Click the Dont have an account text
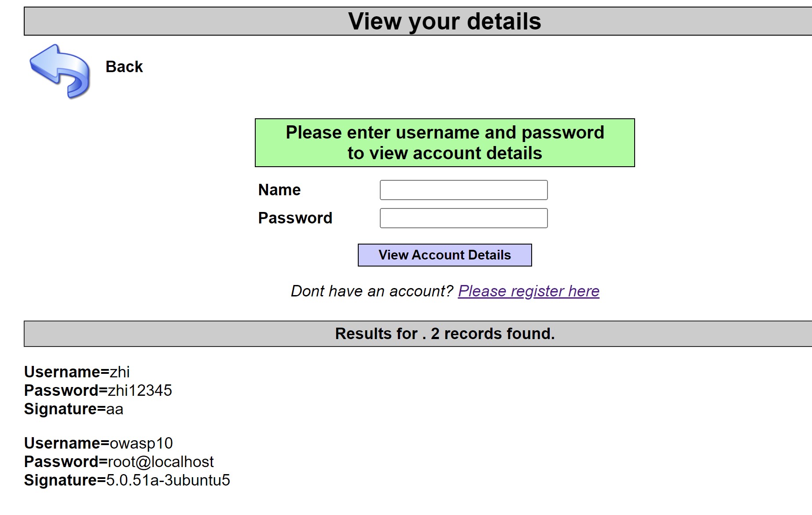 pos(372,291)
